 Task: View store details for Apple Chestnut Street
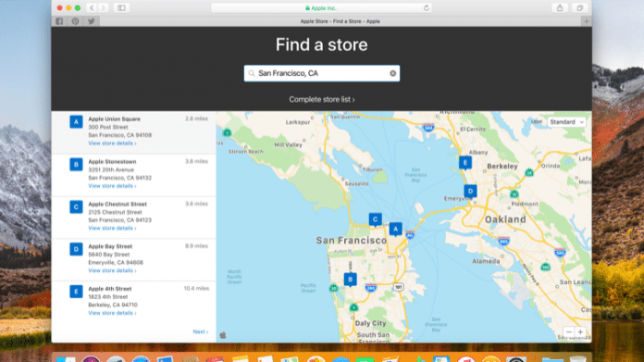112,228
